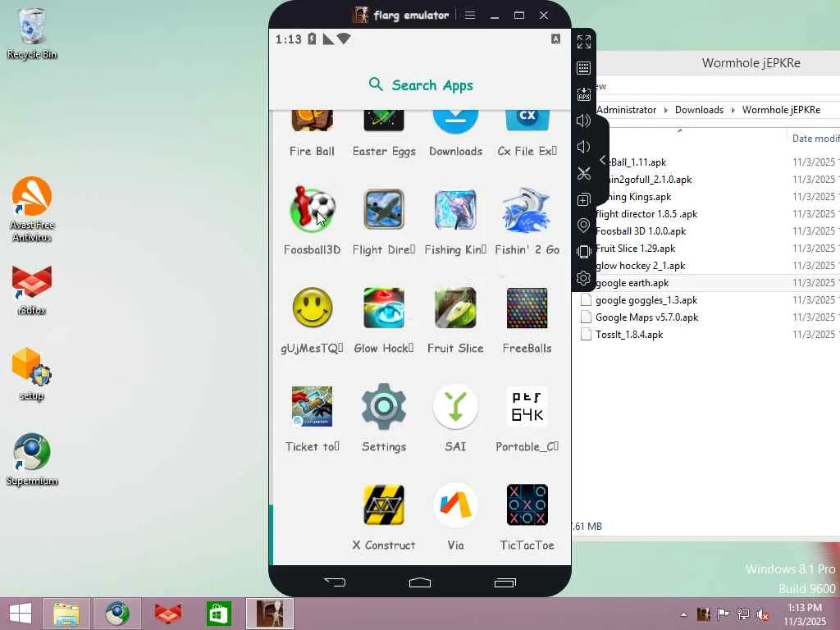Open the FreeBalls app
The image size is (840, 630).
pyautogui.click(x=527, y=308)
